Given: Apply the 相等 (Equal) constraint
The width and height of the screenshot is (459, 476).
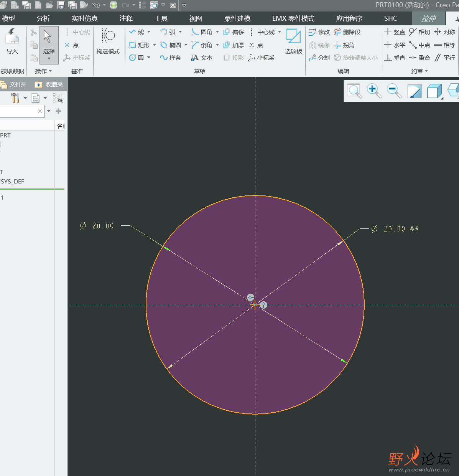Looking at the screenshot, I should (444, 45).
